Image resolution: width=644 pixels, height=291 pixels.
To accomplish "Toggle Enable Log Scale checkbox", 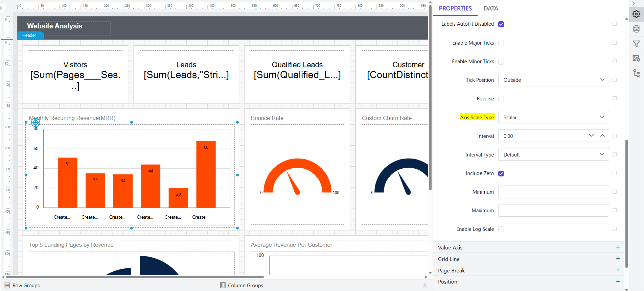I will (501, 229).
